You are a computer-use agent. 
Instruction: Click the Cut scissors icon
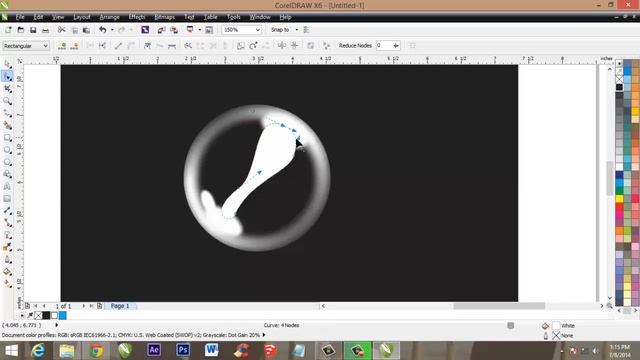(x=62, y=30)
